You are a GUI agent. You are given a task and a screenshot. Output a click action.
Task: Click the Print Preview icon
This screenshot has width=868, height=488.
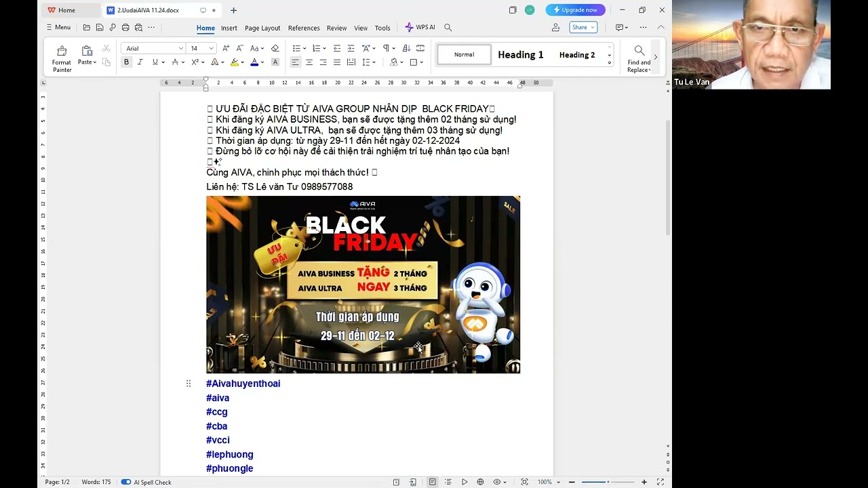(138, 28)
